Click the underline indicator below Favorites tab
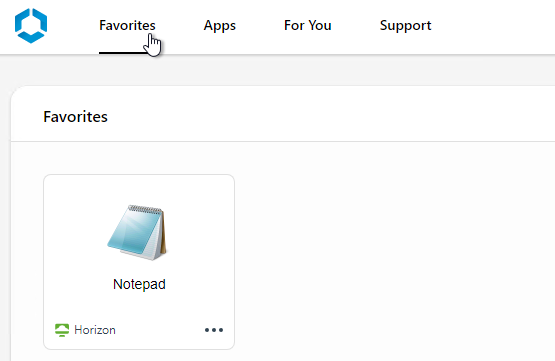This screenshot has height=361, width=555. 123,53
